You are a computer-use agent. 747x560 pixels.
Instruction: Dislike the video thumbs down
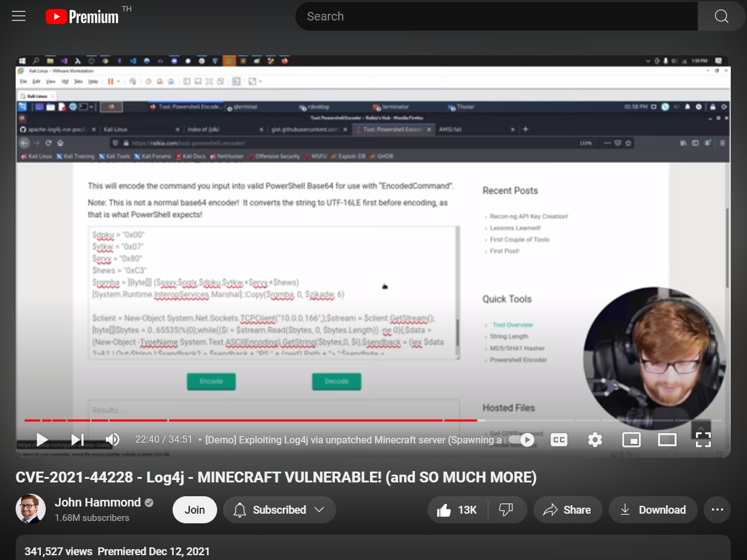coord(506,509)
